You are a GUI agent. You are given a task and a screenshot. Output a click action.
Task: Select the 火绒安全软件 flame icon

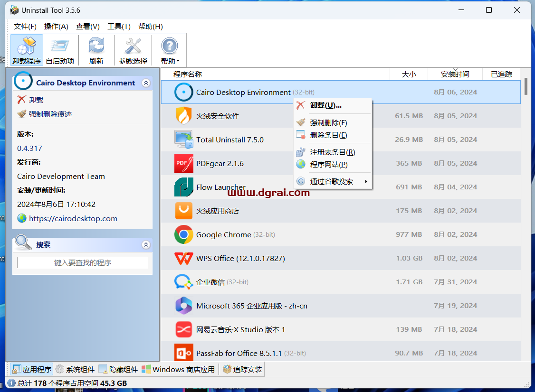pos(183,116)
